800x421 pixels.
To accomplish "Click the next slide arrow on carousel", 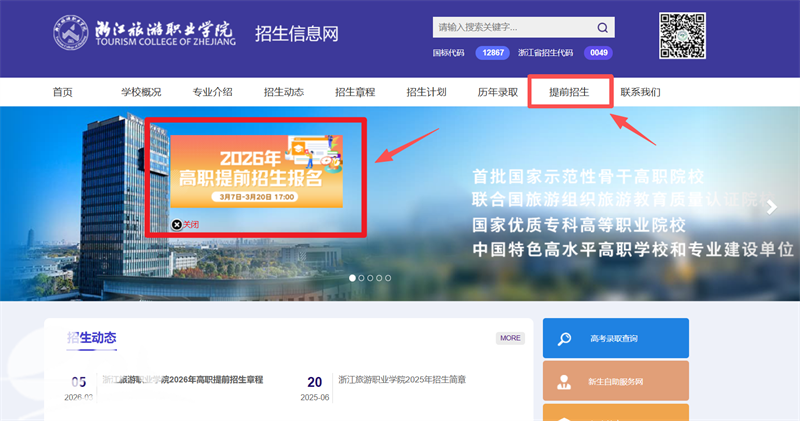I will tap(771, 208).
